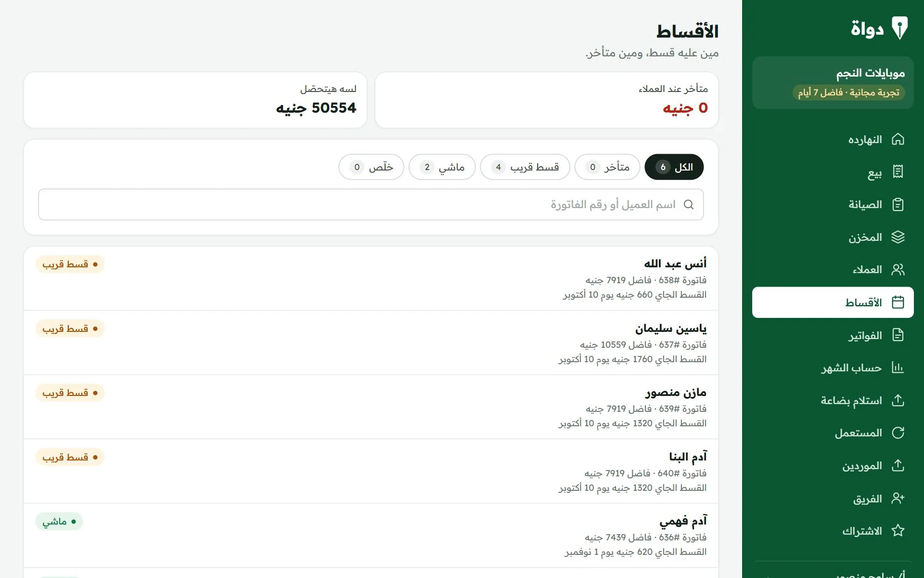Click قسط قريب badge for آدم البنا
Screen dimensions: 924x578
tap(70, 457)
